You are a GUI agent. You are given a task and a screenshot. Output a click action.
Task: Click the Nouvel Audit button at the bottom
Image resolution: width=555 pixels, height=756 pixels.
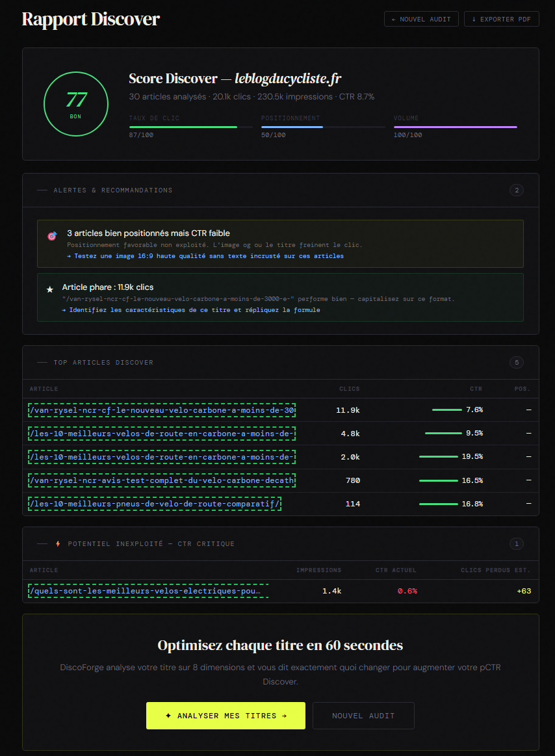(363, 715)
